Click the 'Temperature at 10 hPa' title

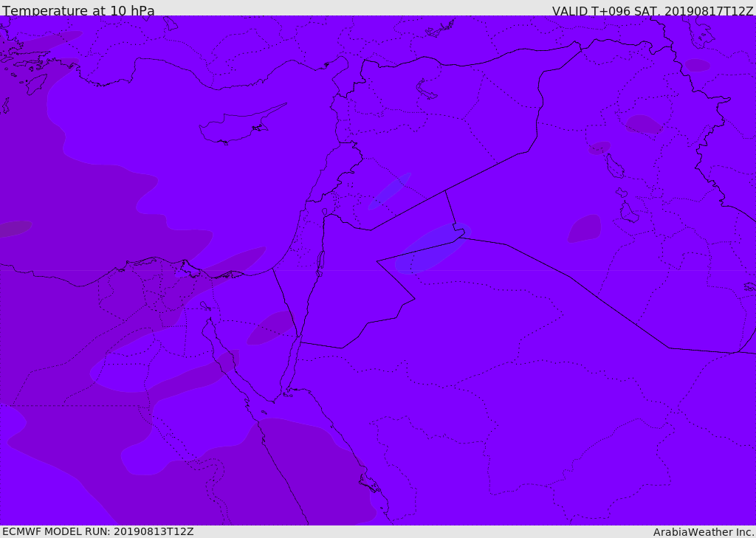click(78, 10)
